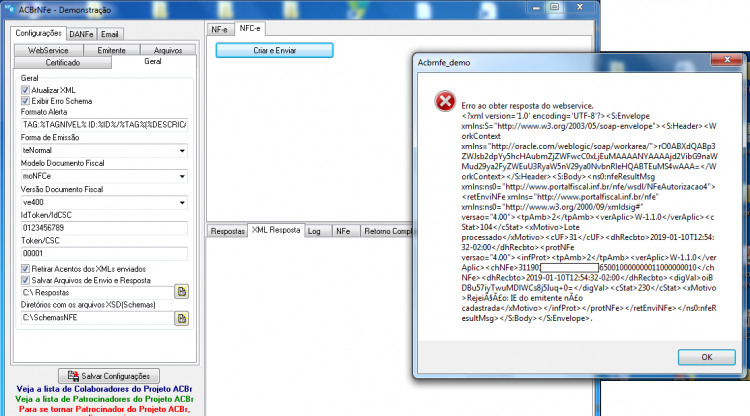
Task: Open the NFe tab in bottom panel
Action: point(343,231)
